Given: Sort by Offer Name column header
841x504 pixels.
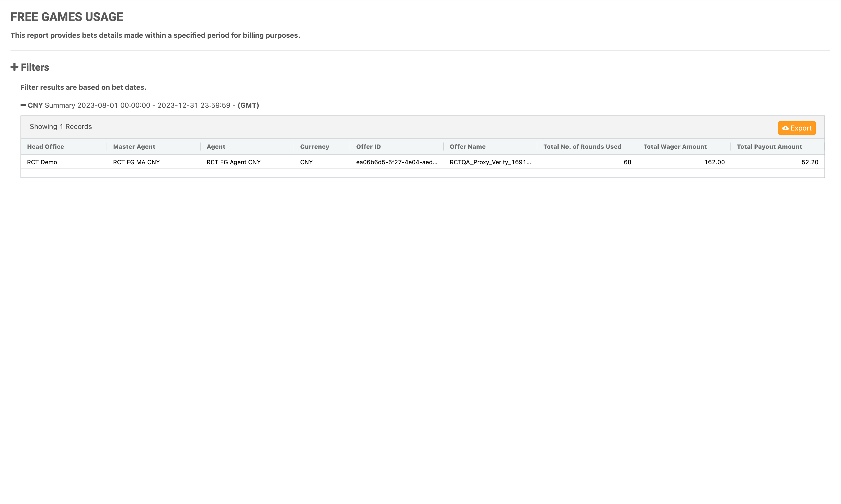Looking at the screenshot, I should tap(467, 147).
